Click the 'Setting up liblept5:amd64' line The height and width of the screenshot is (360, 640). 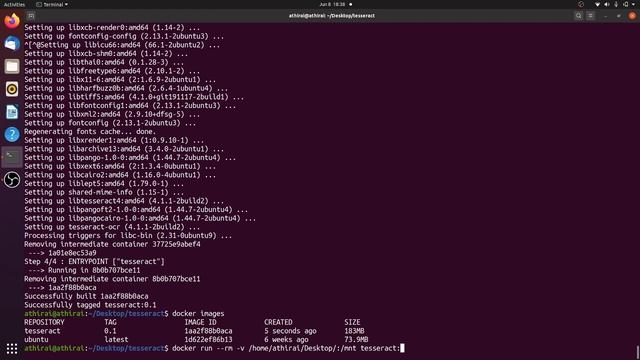pyautogui.click(x=104, y=184)
